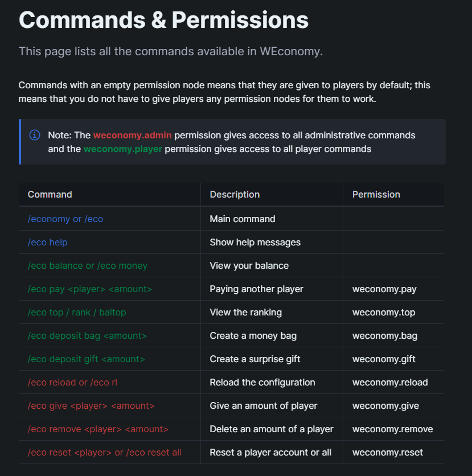Click the /eco balance or /eco money command
Screen dimensions: 472x476
click(88, 266)
